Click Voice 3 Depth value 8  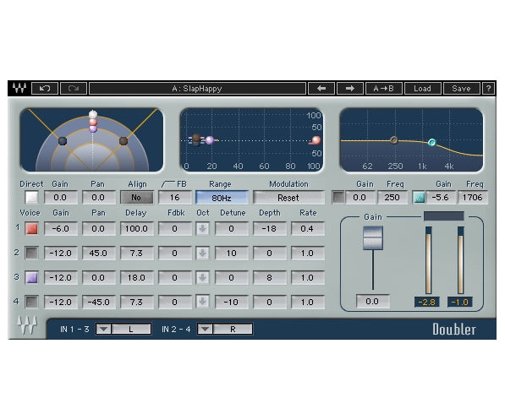tap(270, 278)
